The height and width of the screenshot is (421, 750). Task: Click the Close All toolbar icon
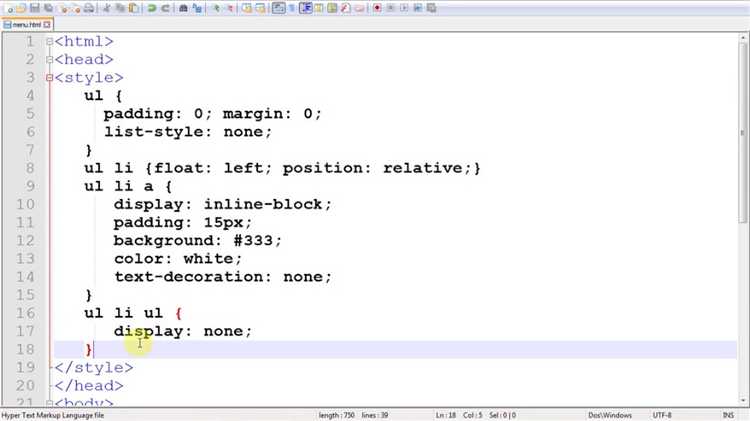tap(76, 8)
